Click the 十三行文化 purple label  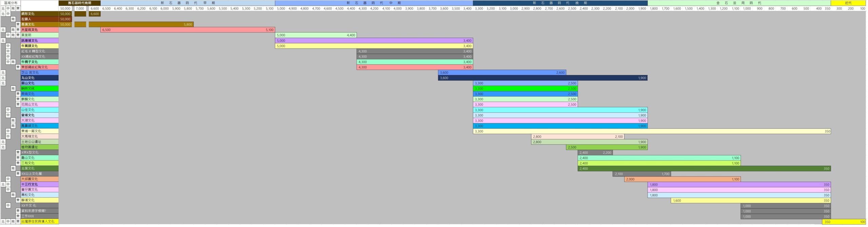pos(39,185)
